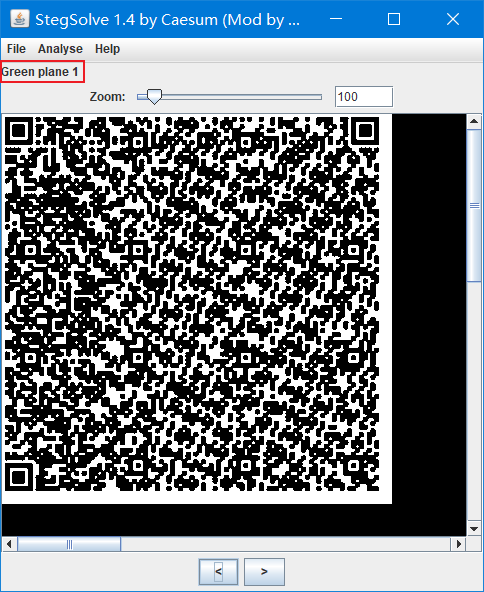Image resolution: width=484 pixels, height=592 pixels.
Task: Minimize the StegSolve window
Action: coord(336,19)
